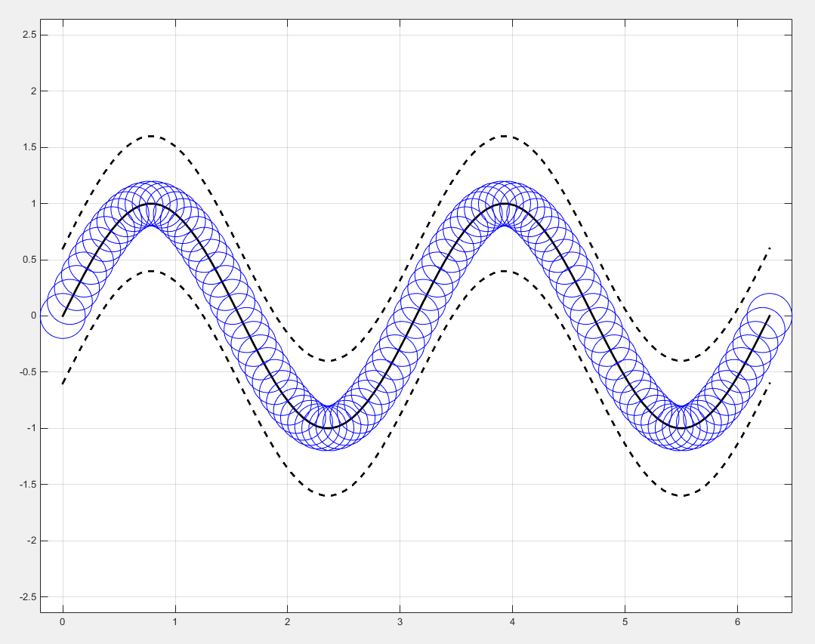Select first trough of the solid black sine curve

[328, 428]
